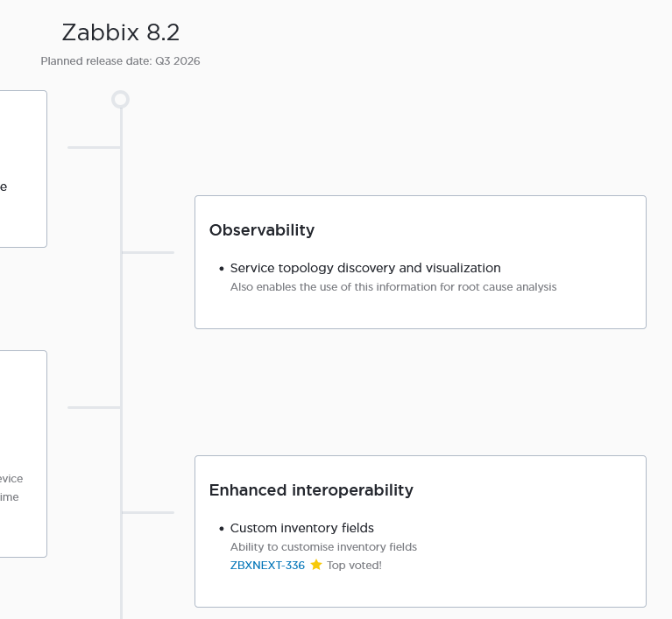
Task: Click the Planned release date Q3 2026 text
Action: point(120,61)
